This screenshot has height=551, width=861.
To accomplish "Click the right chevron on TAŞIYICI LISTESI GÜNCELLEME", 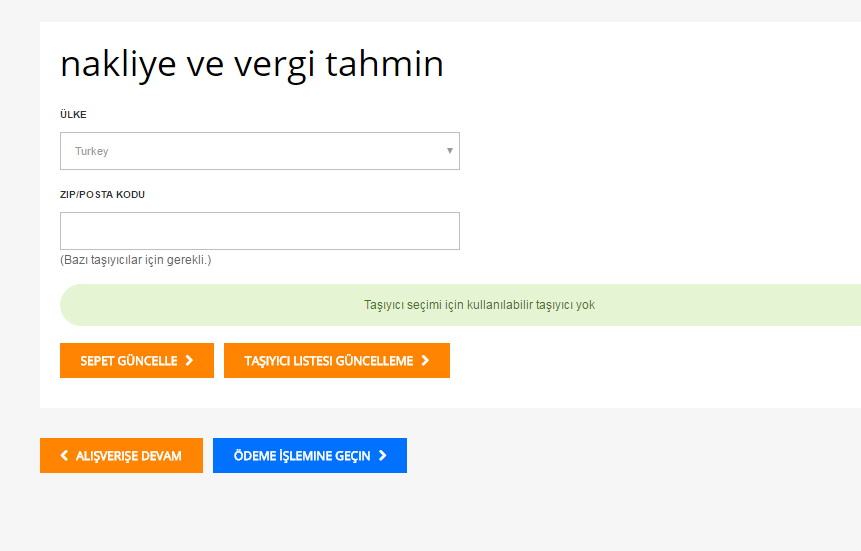I will click(x=425, y=361).
